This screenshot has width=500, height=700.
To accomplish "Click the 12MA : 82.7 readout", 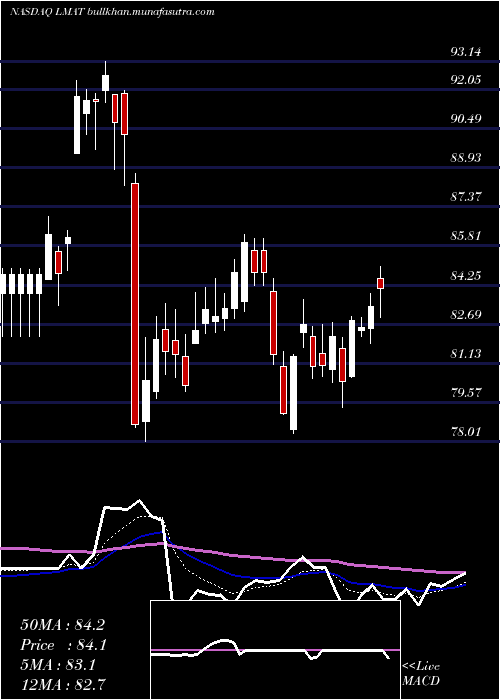I will point(62,684).
